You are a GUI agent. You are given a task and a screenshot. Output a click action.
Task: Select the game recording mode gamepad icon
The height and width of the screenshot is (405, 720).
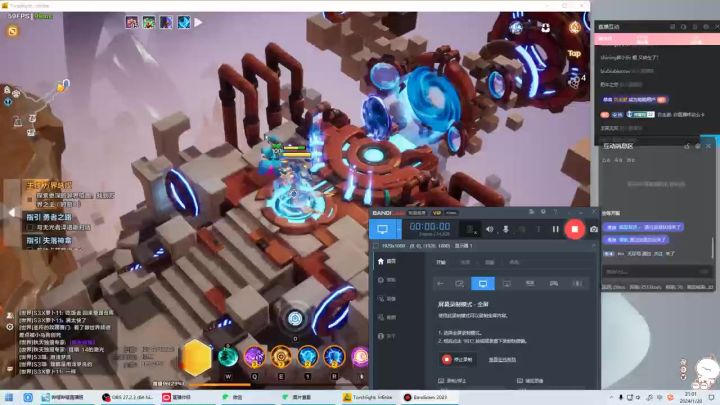click(554, 283)
